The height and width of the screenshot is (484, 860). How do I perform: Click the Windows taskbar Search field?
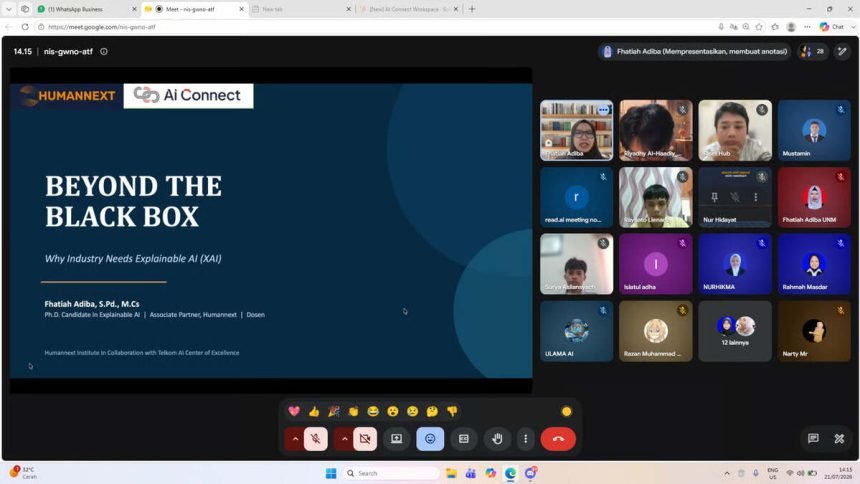pyautogui.click(x=392, y=473)
